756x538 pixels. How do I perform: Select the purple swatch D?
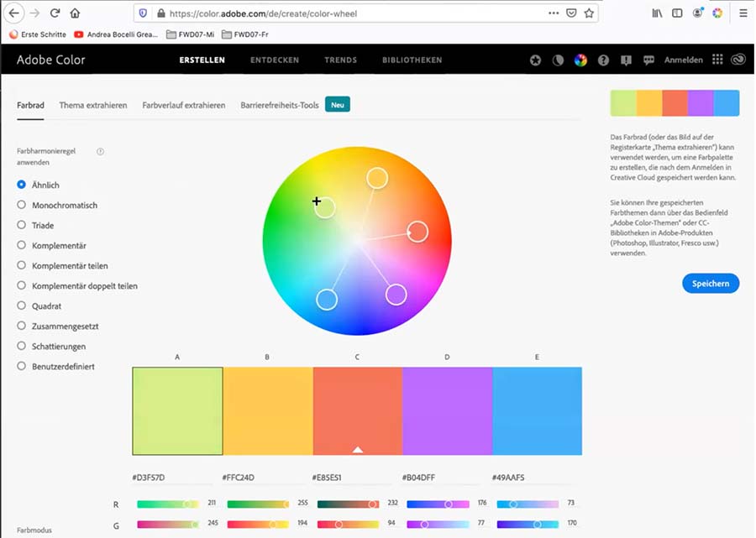(x=447, y=411)
